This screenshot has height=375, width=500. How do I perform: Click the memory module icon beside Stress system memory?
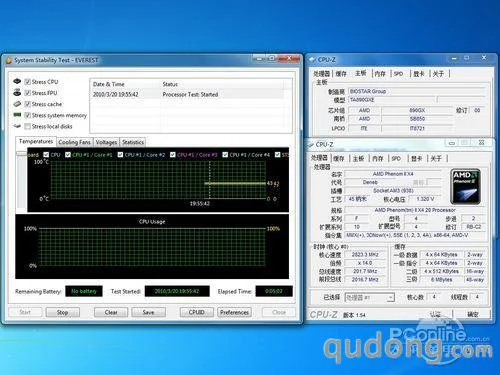pos(17,115)
